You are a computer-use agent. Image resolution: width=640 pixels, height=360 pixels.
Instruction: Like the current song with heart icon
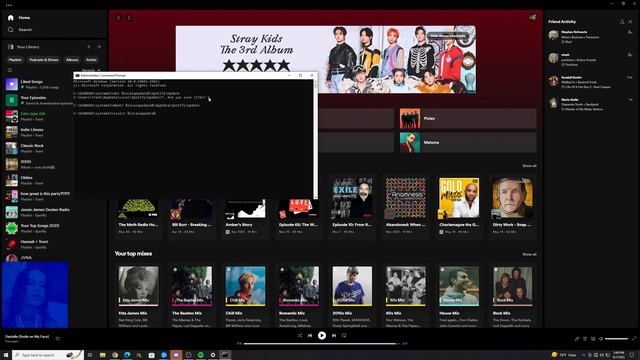[x=58, y=338]
